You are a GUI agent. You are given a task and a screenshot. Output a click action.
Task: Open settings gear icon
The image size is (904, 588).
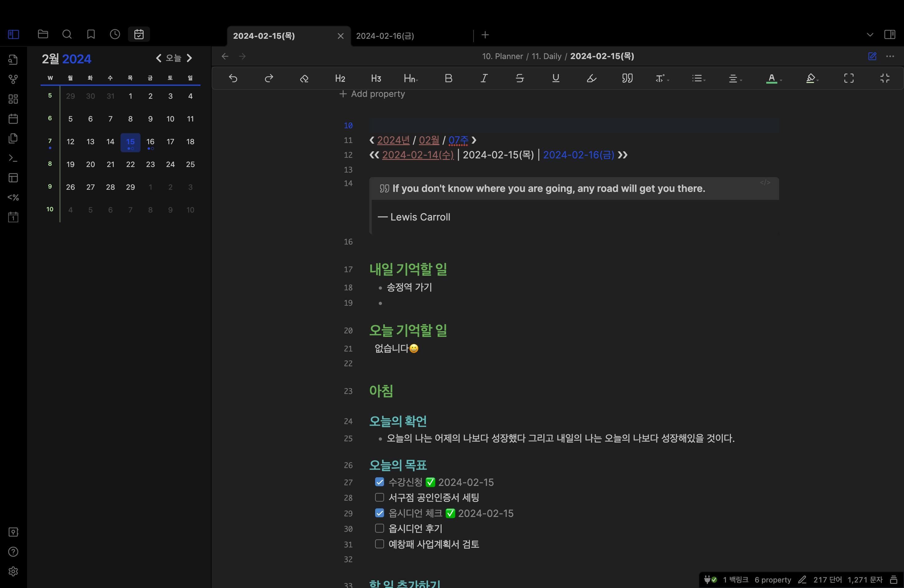pyautogui.click(x=13, y=571)
